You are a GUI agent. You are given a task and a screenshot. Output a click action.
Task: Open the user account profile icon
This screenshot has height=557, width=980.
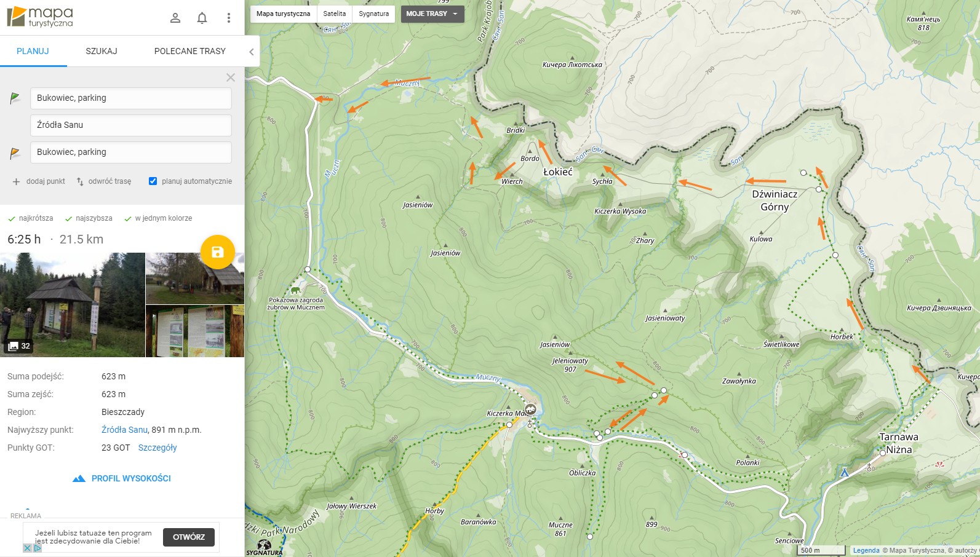pyautogui.click(x=175, y=18)
